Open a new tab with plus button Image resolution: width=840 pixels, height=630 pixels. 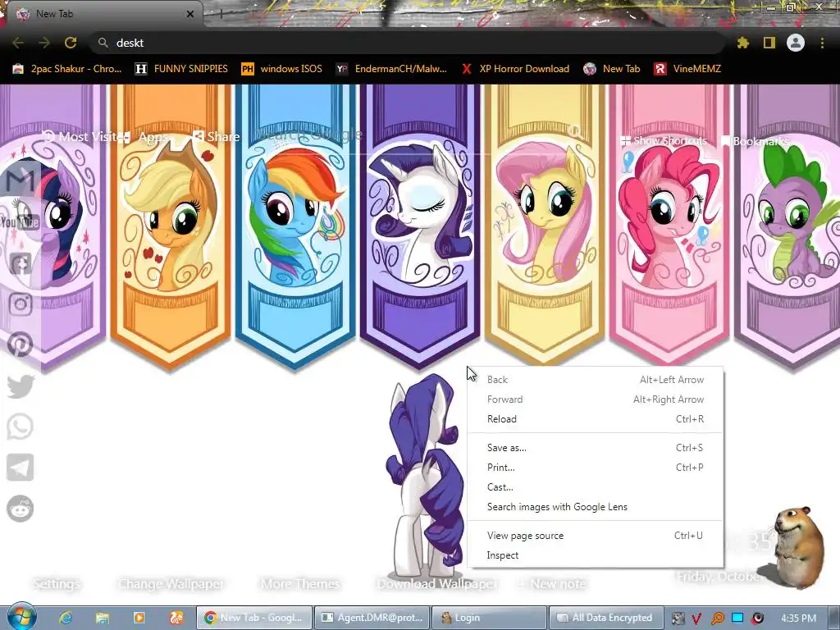coord(221,15)
